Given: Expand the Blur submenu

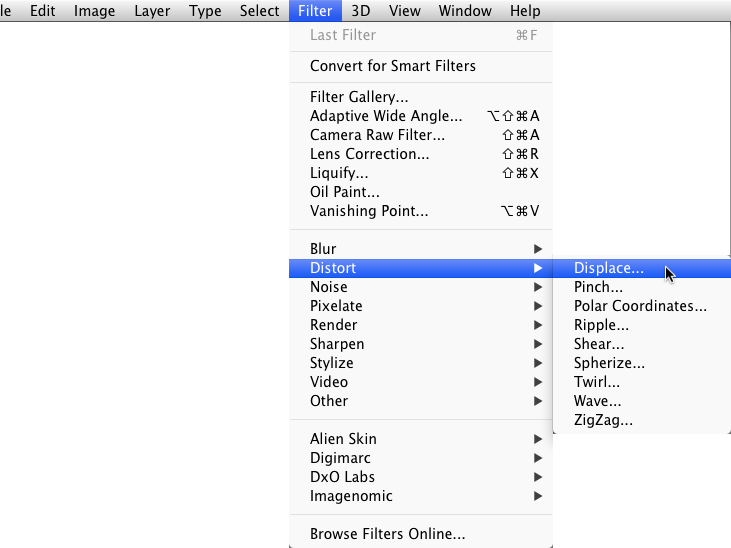Looking at the screenshot, I should [x=323, y=249].
